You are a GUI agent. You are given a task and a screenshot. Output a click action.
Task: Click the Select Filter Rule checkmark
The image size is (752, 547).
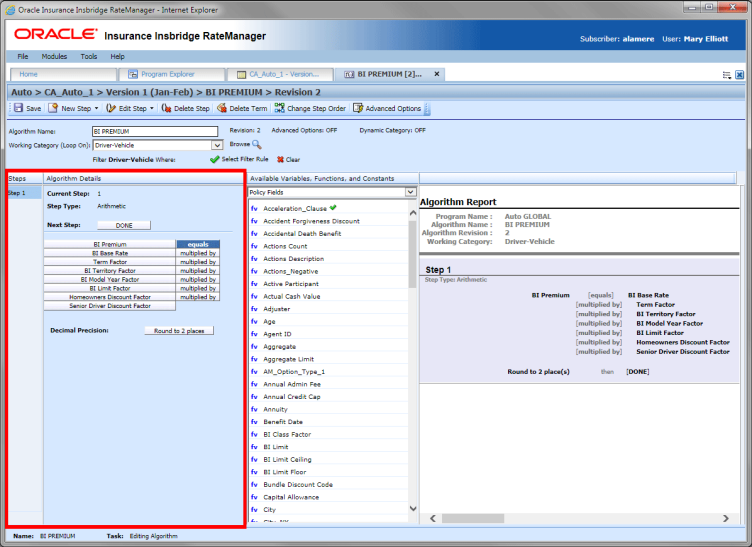pyautogui.click(x=214, y=160)
